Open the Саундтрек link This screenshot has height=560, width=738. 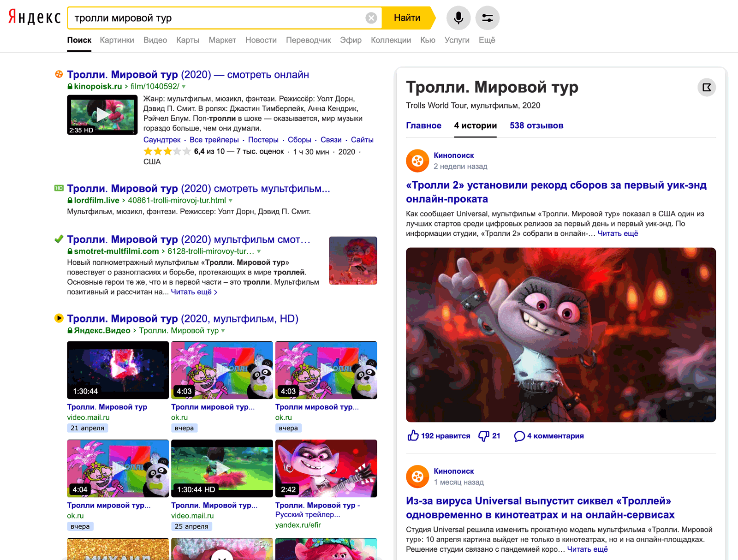[162, 140]
